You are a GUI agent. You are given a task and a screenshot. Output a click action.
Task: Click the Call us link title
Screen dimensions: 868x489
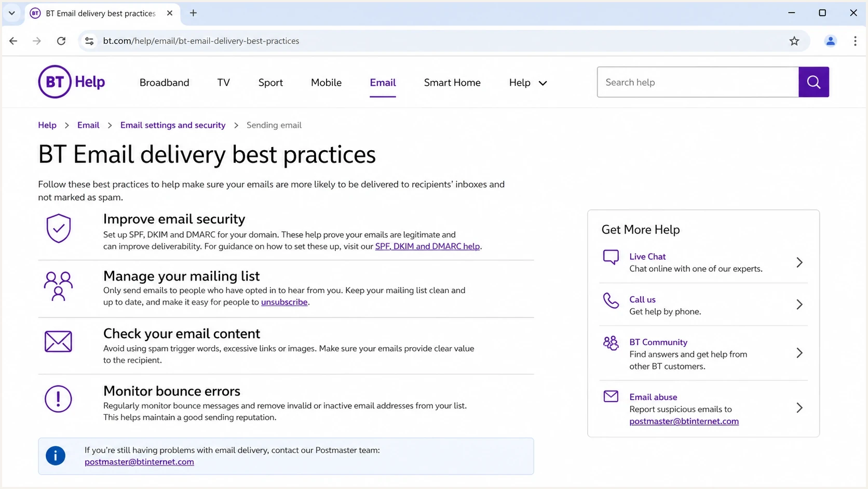[x=642, y=299]
